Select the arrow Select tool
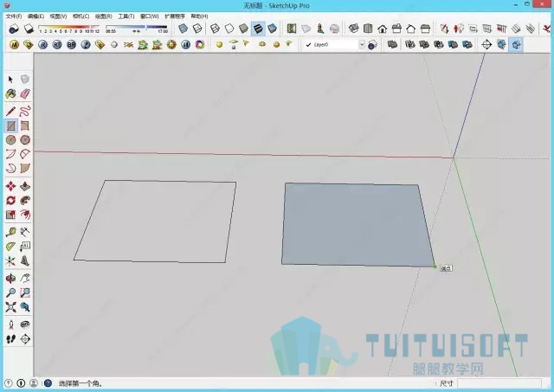Viewport: 554px width, 392px height. (10, 80)
